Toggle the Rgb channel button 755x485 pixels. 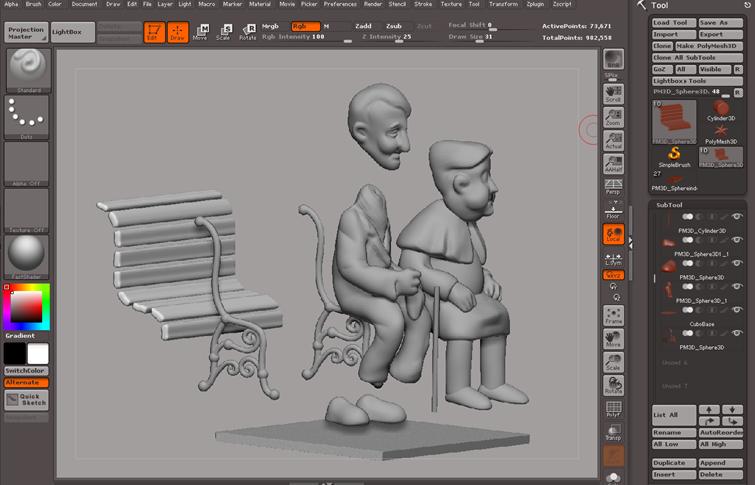point(303,26)
